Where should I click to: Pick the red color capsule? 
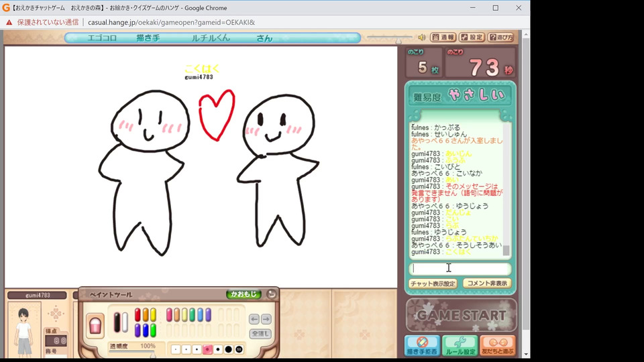[138, 314]
